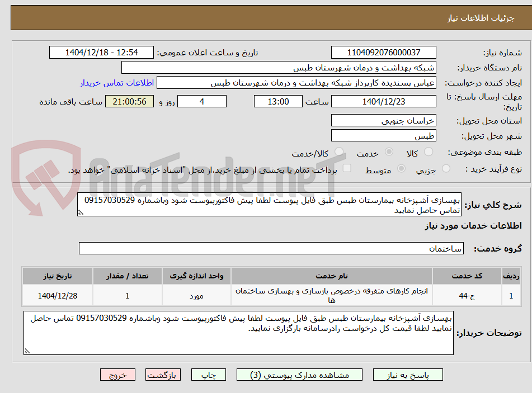This screenshot has width=532, height=393.
Task: Open اطلاعات تماس خریدار link
Action: 117,83
